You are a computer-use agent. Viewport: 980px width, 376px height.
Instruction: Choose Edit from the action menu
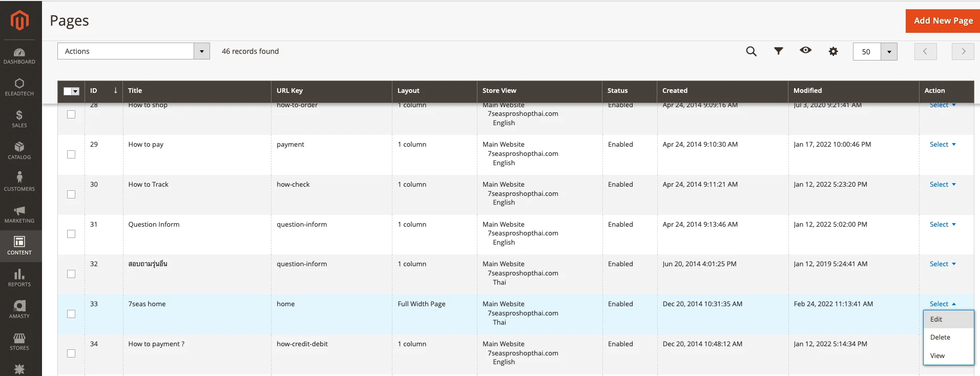pos(948,319)
